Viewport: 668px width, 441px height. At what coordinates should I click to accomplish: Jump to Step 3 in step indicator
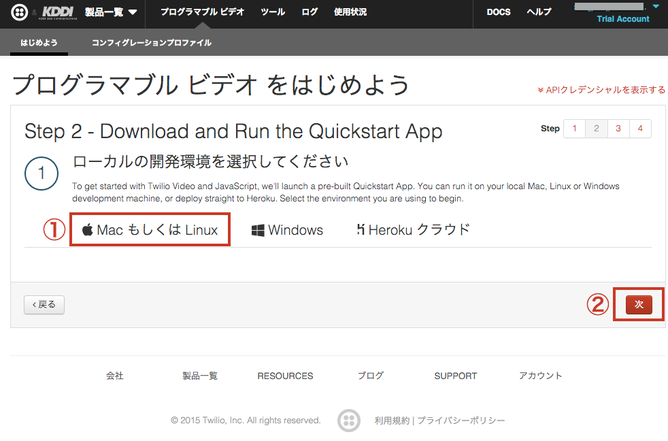[x=618, y=129]
